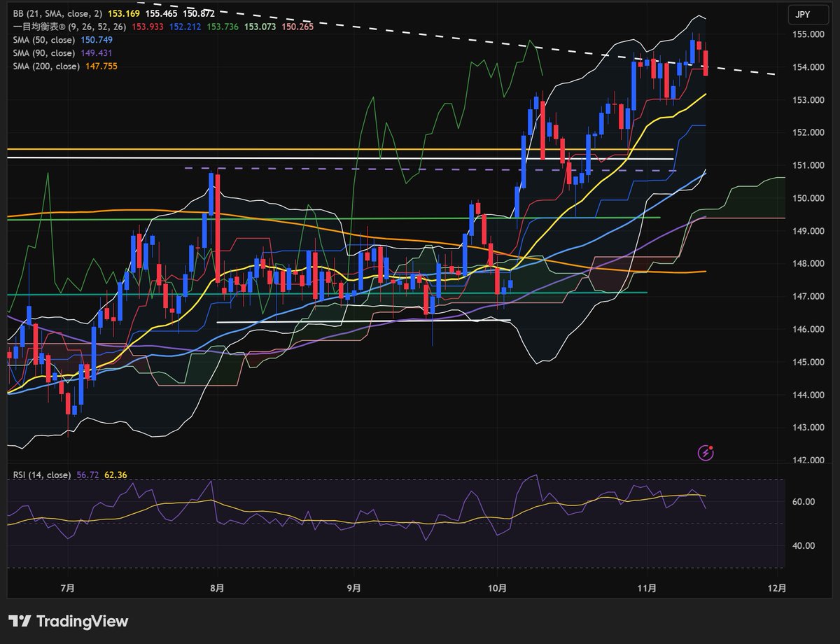This screenshot has width=840, height=644.
Task: Click the 10月 time axis label
Action: tap(496, 588)
